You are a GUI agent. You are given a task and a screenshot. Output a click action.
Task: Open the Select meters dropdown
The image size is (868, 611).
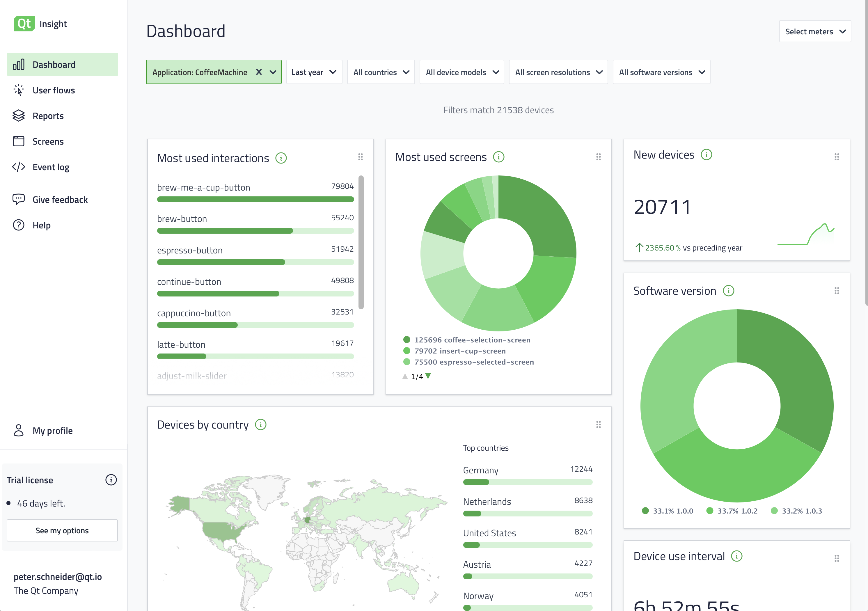pyautogui.click(x=815, y=31)
